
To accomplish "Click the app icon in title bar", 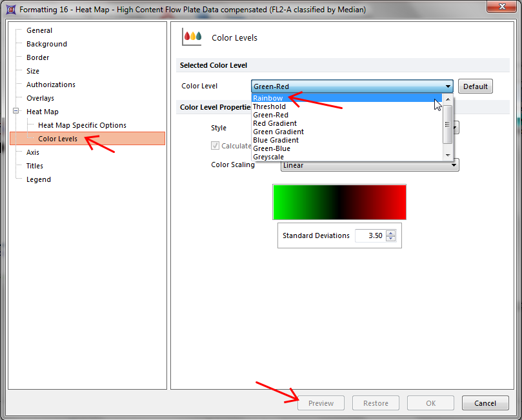I will 10,10.
